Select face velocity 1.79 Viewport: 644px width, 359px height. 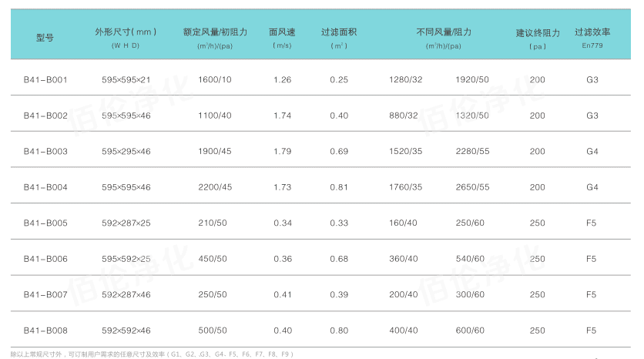[x=282, y=151]
